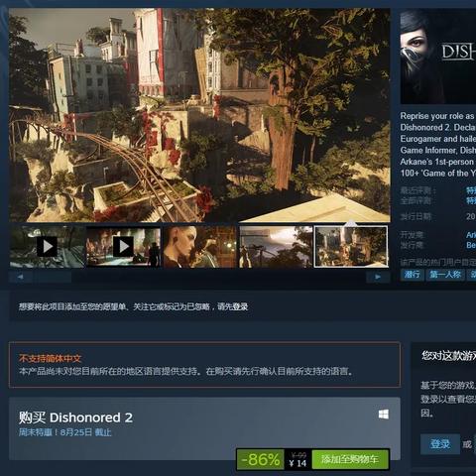
Task: Click the 第一人称 user tag
Action: click(x=445, y=275)
